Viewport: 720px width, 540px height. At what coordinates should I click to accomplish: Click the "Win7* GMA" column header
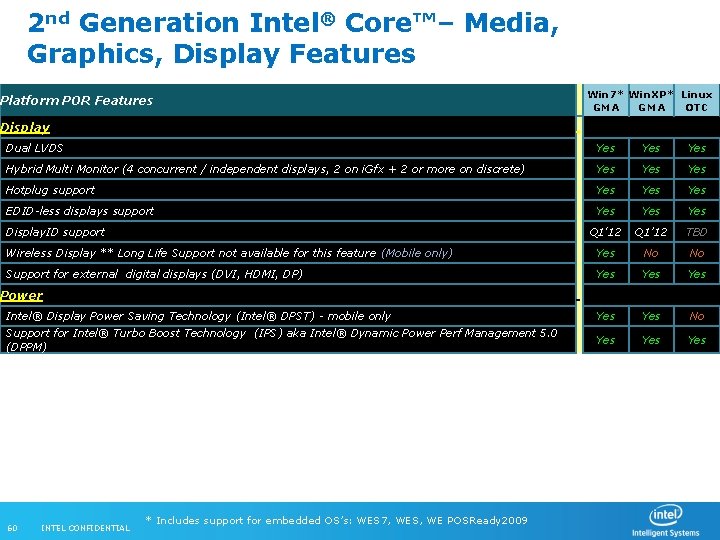[x=606, y=101]
